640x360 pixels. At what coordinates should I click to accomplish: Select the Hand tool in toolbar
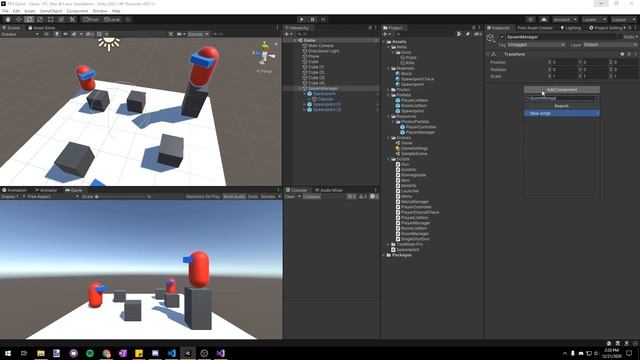pyautogui.click(x=8, y=19)
